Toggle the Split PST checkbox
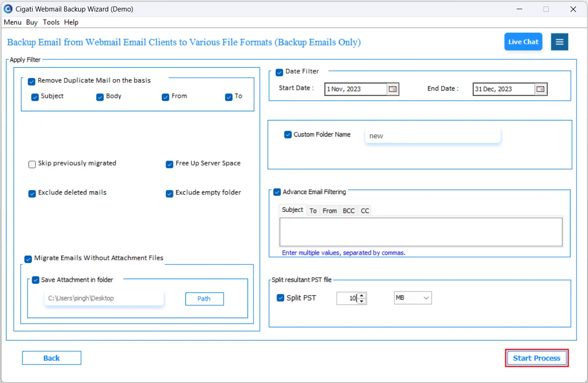 click(x=281, y=298)
